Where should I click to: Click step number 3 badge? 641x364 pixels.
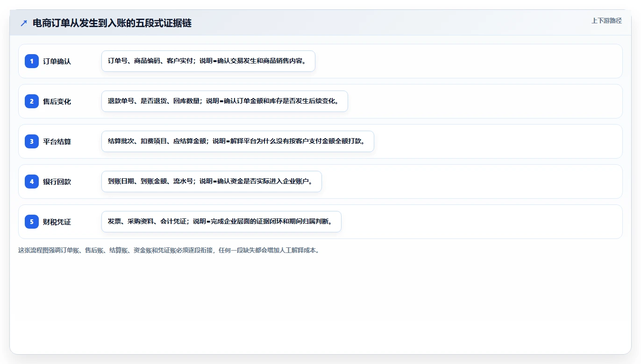tap(32, 141)
